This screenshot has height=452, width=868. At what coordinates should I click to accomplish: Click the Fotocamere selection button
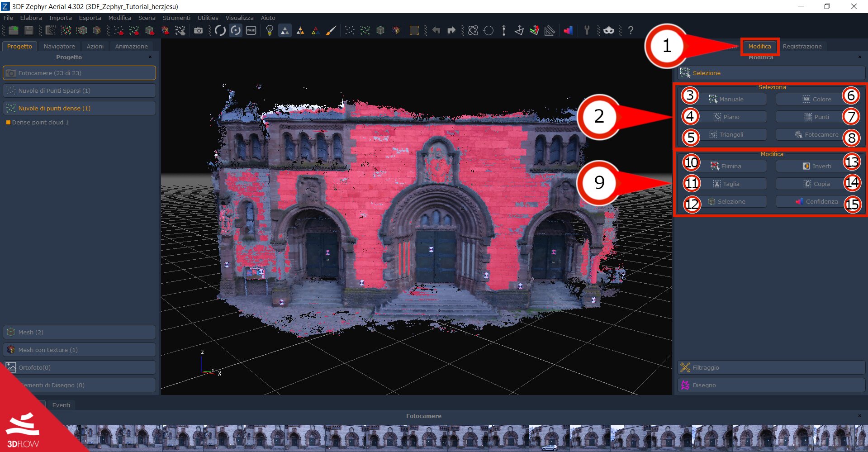tap(816, 134)
